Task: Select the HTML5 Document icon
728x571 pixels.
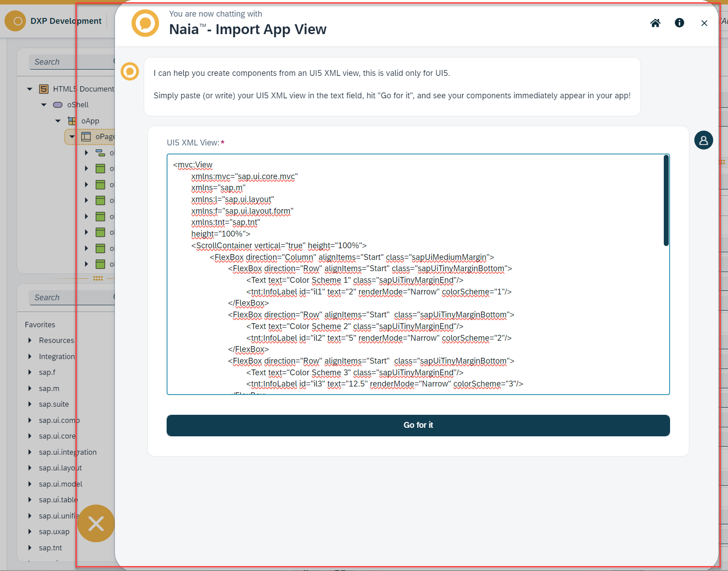Action: (44, 89)
